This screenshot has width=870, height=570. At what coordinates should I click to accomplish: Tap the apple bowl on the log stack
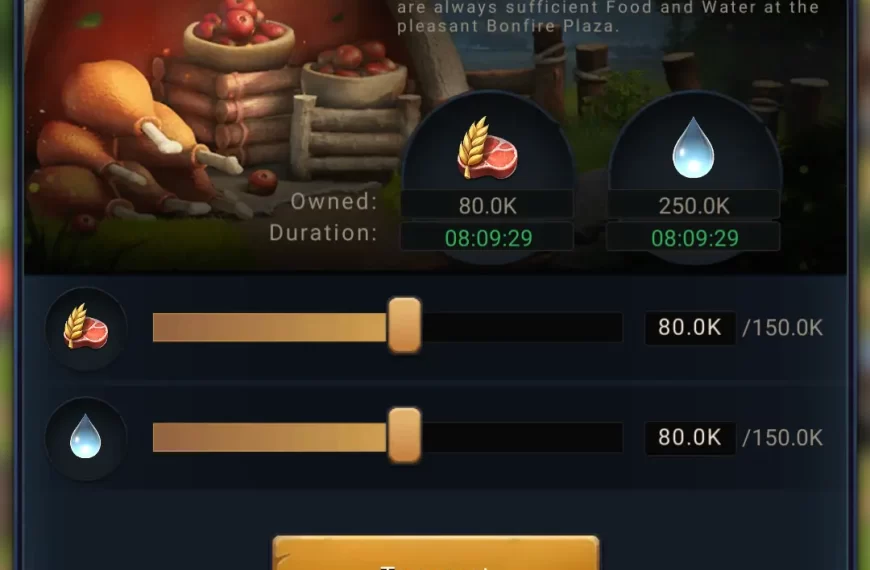240,31
